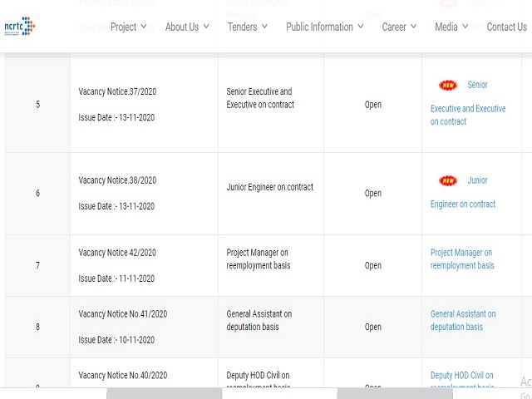The height and width of the screenshot is (399, 532).
Task: Click the NEW badge beside Junior Engineer link
Action: click(x=448, y=180)
